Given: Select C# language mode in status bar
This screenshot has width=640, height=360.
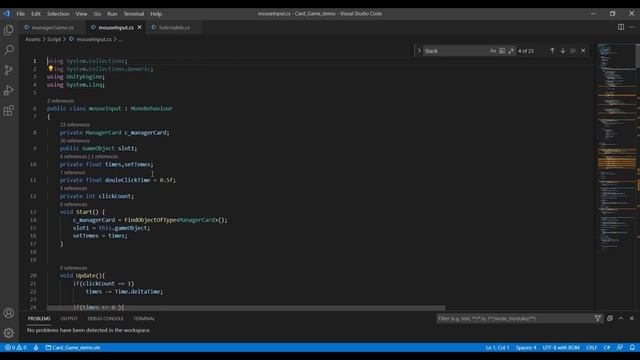Looking at the screenshot, I should (x=607, y=348).
